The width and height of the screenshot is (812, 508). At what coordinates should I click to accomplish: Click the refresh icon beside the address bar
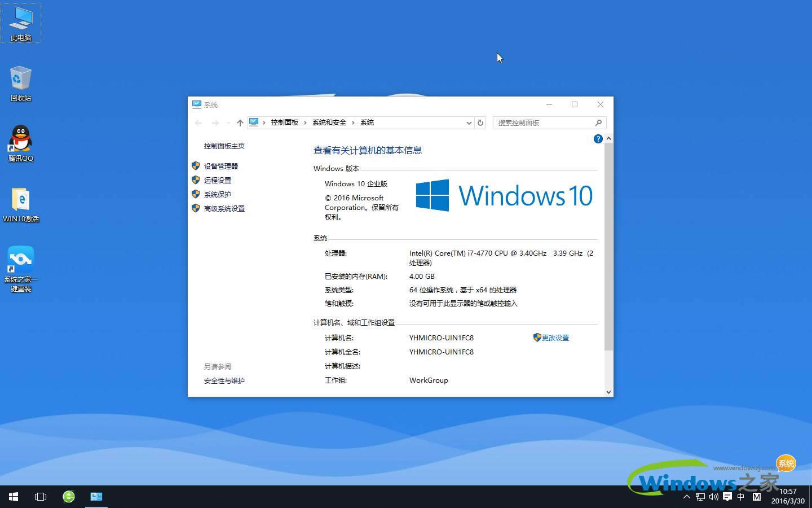coord(480,122)
